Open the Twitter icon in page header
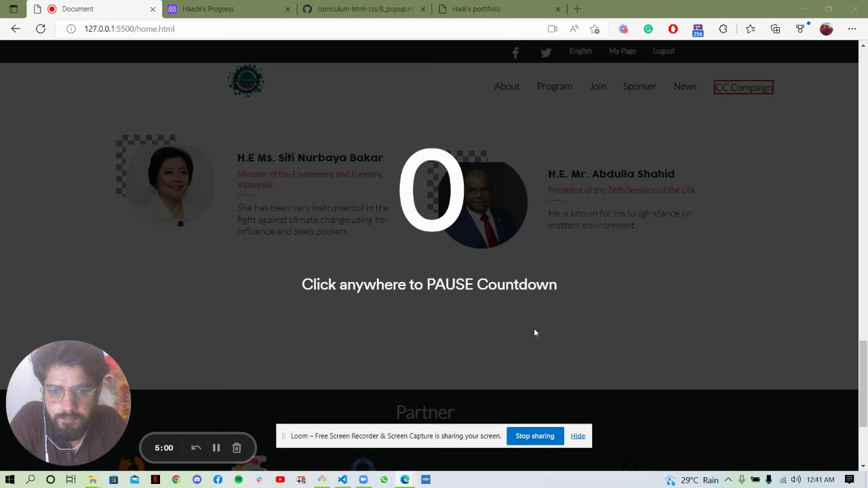The width and height of the screenshot is (868, 488). point(546,52)
